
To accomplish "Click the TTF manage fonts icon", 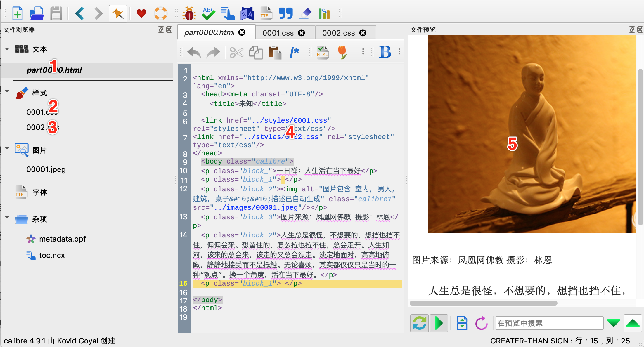I will pos(266,13).
